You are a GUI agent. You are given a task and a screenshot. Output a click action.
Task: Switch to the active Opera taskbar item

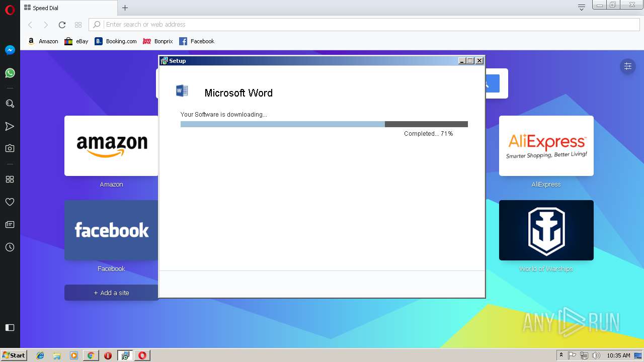pyautogui.click(x=142, y=355)
